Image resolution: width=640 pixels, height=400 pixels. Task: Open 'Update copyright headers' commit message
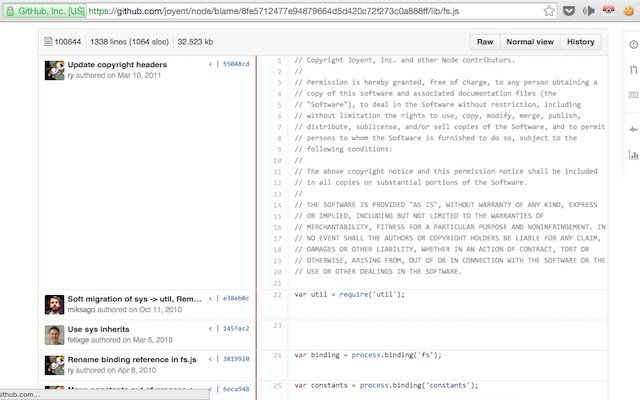(x=117, y=64)
